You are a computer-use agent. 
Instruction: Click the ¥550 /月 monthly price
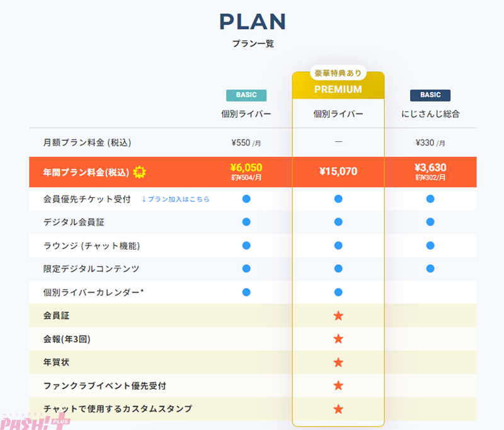pyautogui.click(x=246, y=143)
